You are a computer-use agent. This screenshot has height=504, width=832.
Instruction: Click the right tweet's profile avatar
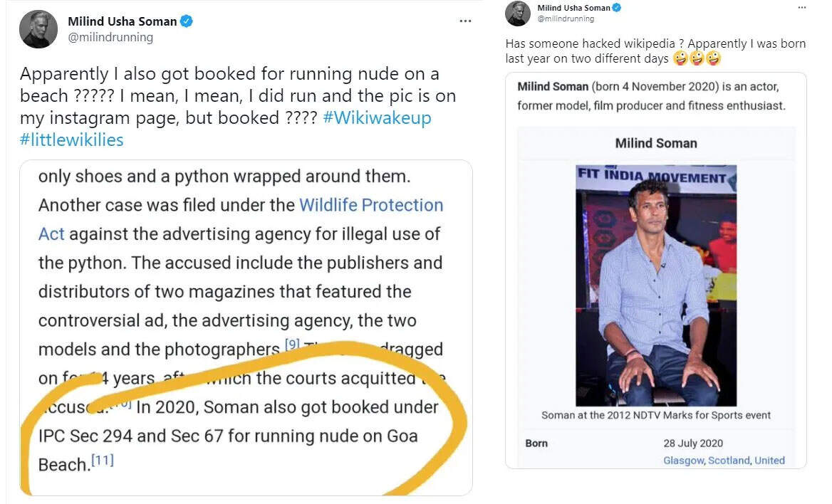517,14
